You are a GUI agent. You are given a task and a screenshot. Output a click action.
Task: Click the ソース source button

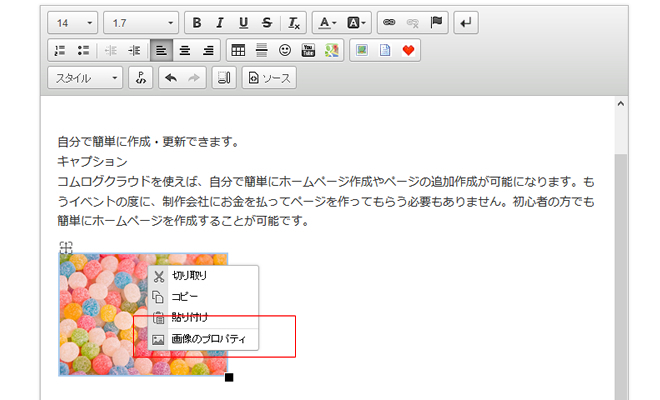click(269, 78)
